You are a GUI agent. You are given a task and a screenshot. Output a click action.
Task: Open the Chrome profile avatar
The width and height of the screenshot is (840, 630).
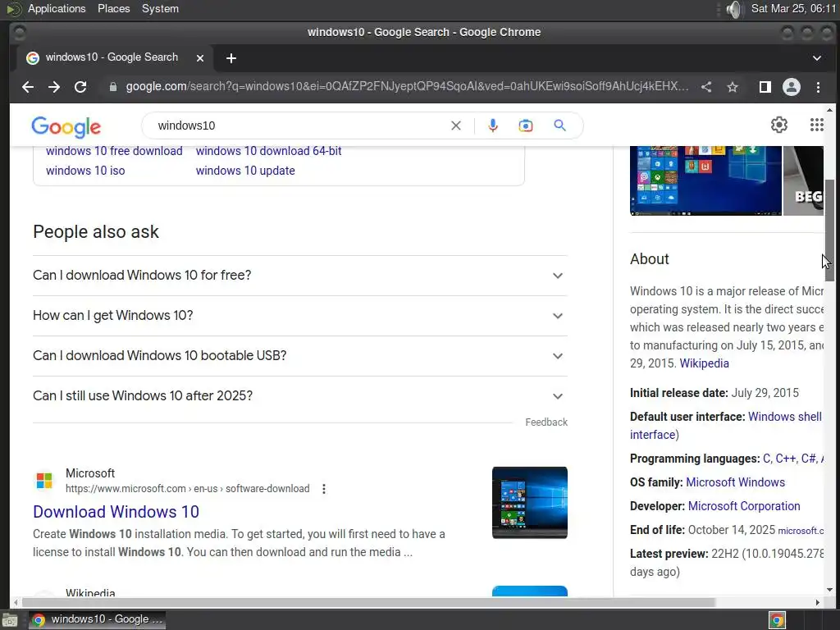point(792,87)
